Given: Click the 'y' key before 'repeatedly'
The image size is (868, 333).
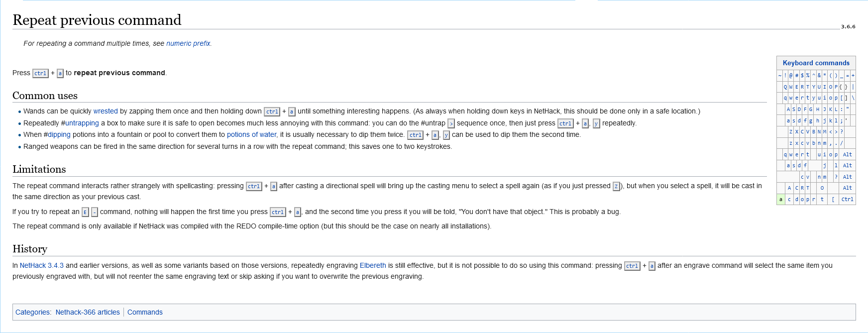Looking at the screenshot, I should click(596, 123).
